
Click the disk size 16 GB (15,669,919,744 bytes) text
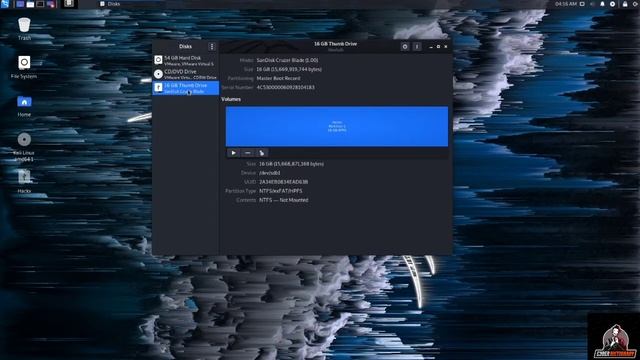click(289, 69)
